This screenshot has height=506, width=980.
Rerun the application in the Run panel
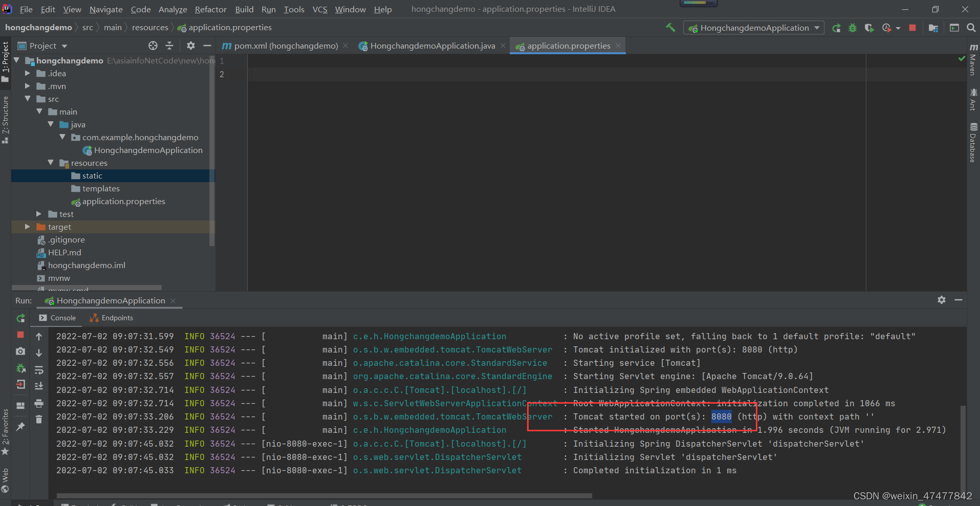tap(20, 318)
